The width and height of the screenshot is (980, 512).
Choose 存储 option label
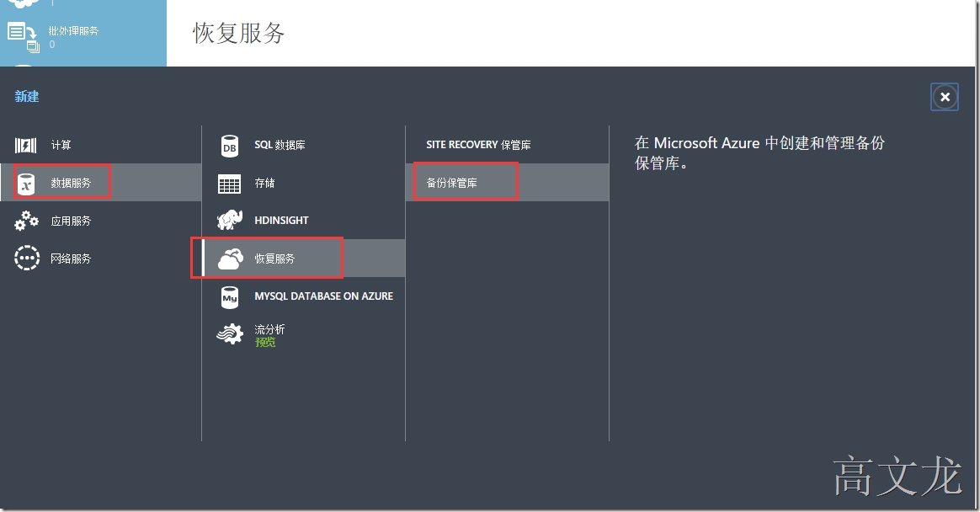click(264, 183)
